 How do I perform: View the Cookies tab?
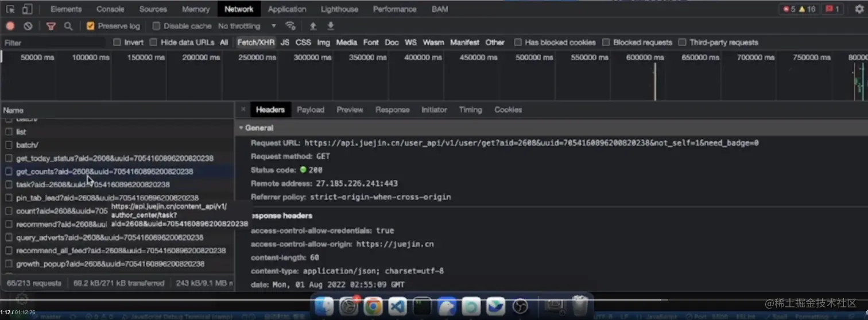pos(508,110)
